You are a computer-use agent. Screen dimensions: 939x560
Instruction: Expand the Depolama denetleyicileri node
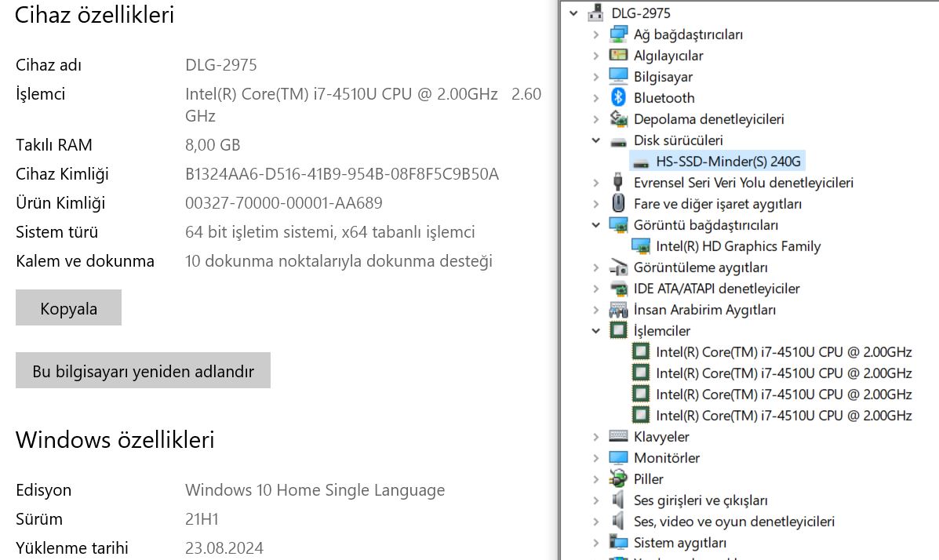(x=596, y=119)
